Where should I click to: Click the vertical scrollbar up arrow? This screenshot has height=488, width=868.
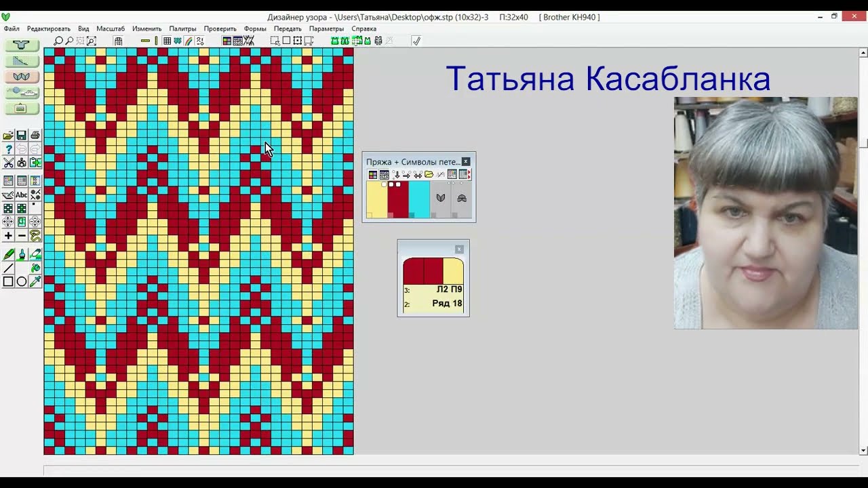tap(863, 52)
